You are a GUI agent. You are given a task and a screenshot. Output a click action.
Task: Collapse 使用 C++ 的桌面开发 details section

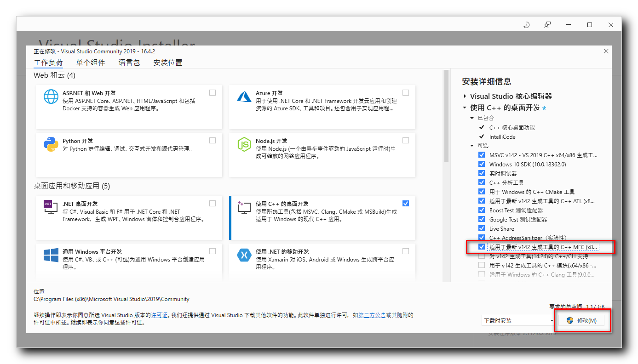click(x=465, y=108)
